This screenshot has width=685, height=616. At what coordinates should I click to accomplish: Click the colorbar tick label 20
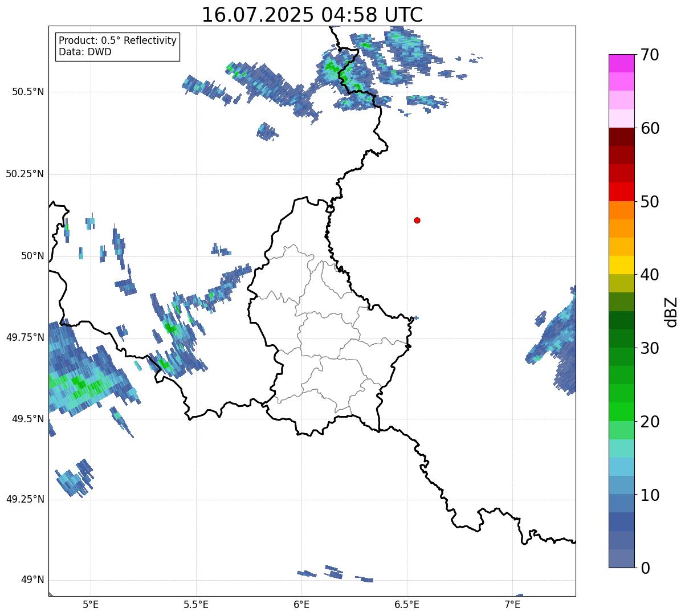click(x=650, y=422)
